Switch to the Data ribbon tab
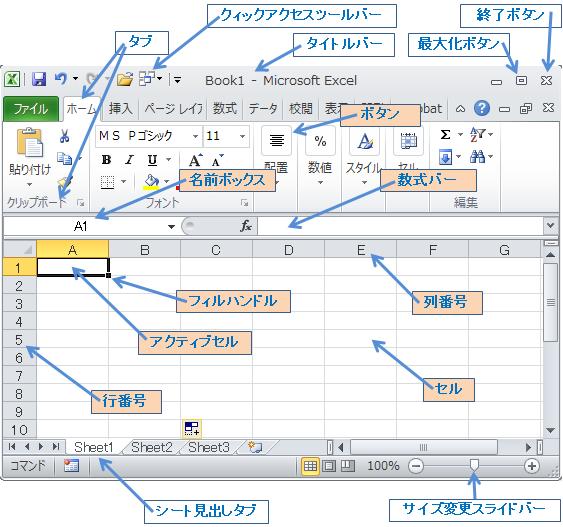 (263, 108)
